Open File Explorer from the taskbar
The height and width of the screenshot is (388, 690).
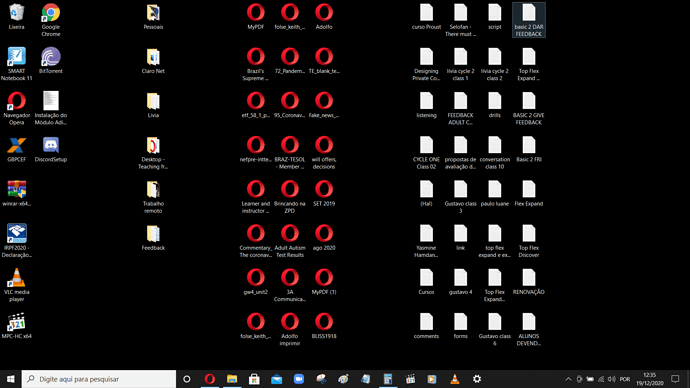click(x=232, y=379)
